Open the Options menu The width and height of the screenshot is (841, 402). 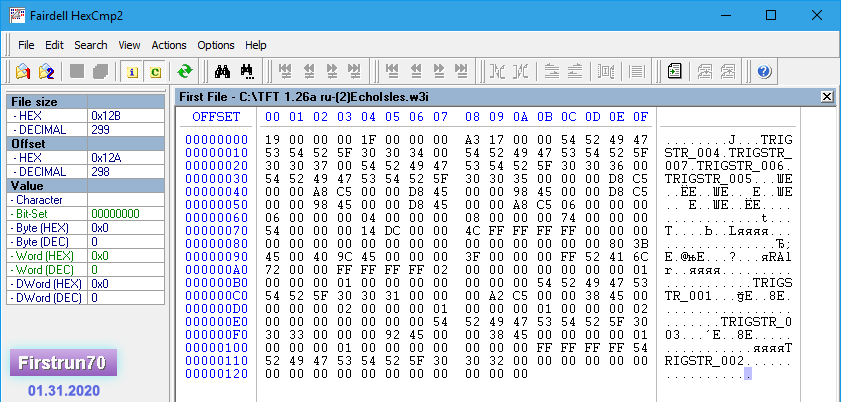[x=216, y=45]
